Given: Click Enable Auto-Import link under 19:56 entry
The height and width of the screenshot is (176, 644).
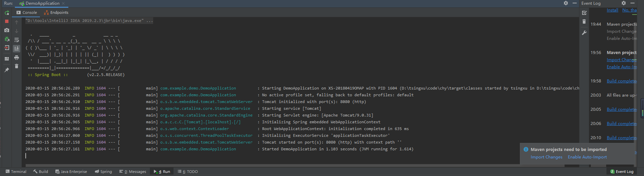Looking at the screenshot, I should (622, 67).
